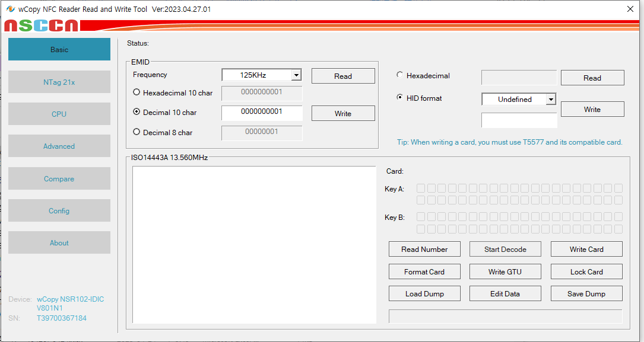
Task: Click the serial number 'T39700367184'
Action: click(x=62, y=318)
